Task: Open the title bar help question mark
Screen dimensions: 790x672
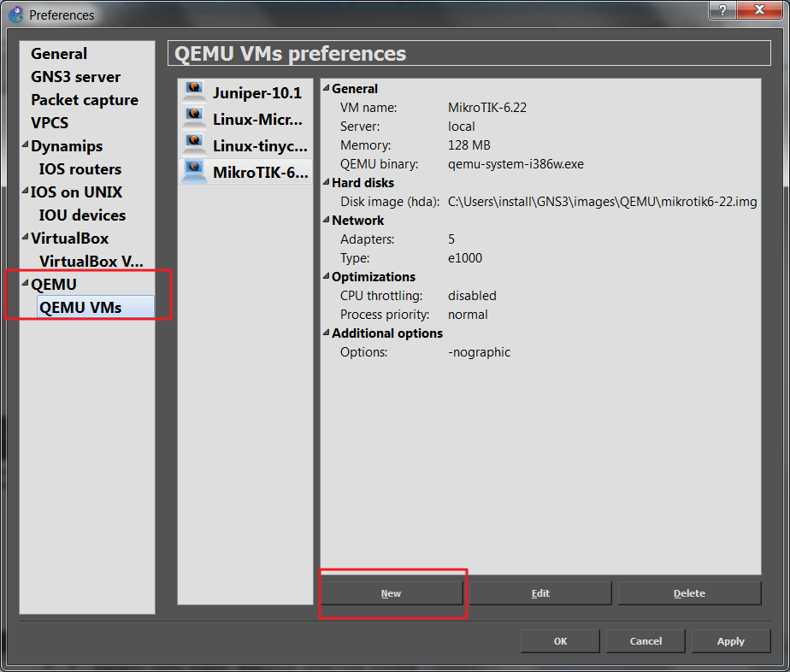Action: [x=722, y=9]
